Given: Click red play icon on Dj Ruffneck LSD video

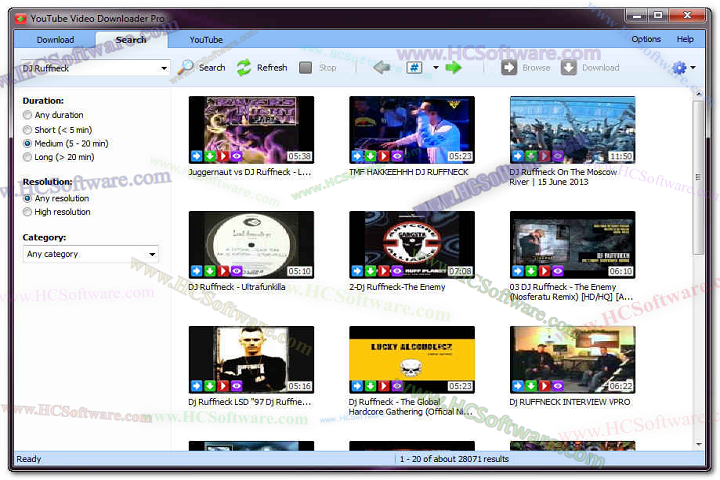Looking at the screenshot, I should coord(223,386).
